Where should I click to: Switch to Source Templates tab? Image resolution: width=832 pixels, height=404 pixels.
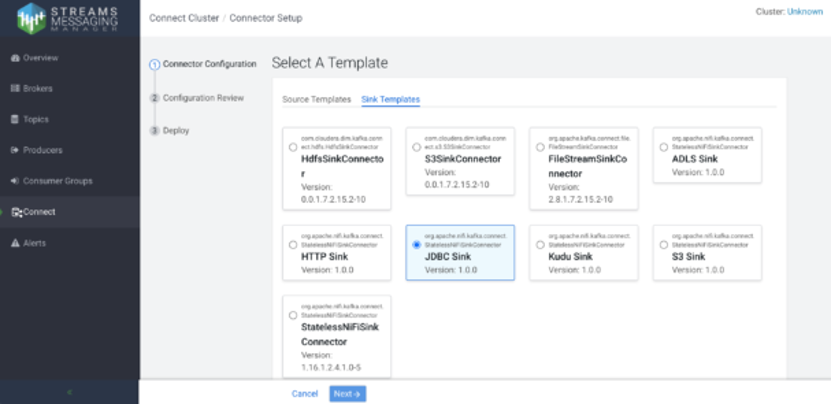[316, 99]
